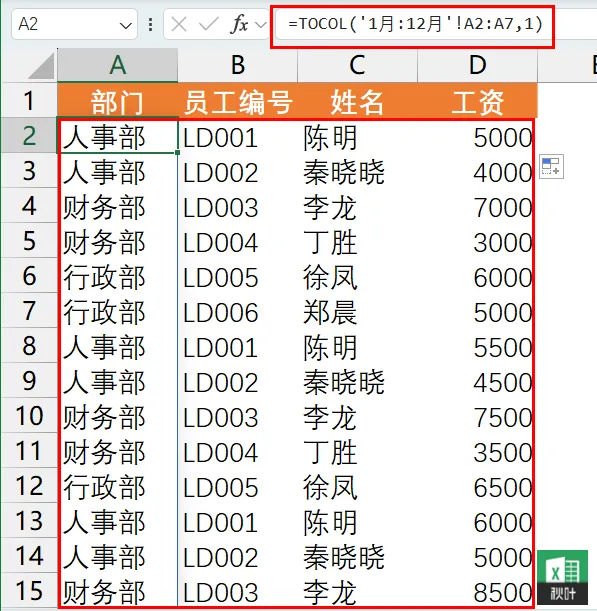Click the 员工编号 header cell
597x611 pixels.
click(238, 100)
